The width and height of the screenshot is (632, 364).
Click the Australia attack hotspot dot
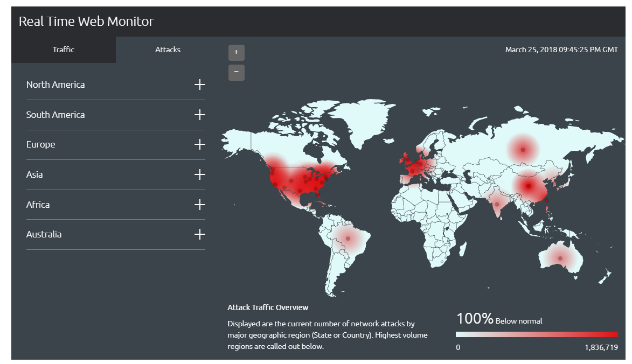coord(560,258)
